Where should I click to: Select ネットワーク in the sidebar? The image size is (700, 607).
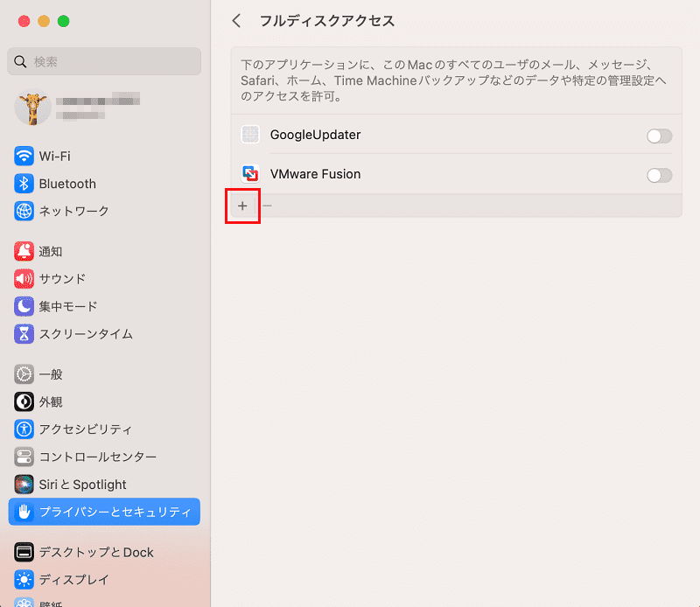[x=73, y=211]
